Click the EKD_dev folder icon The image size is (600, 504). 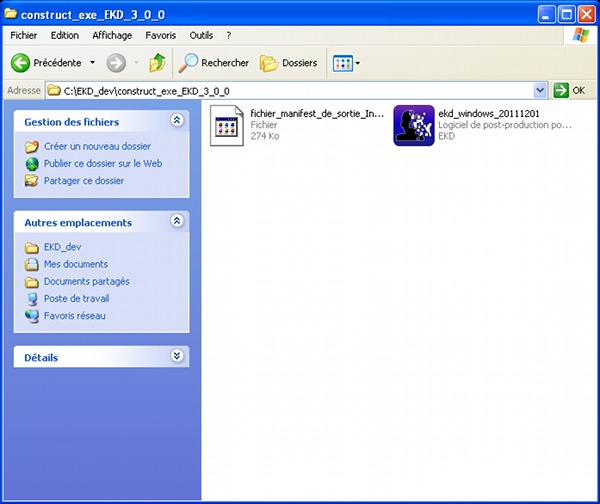(x=32, y=248)
